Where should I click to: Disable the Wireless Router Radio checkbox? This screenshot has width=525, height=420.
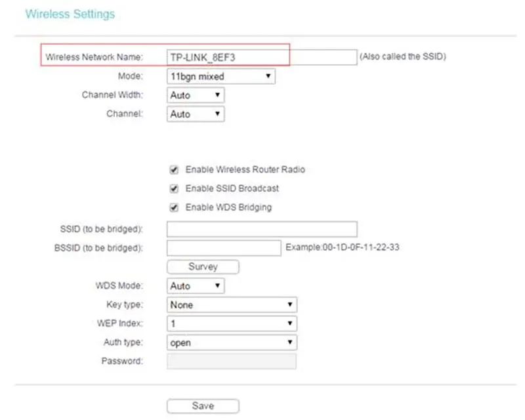[x=173, y=169]
